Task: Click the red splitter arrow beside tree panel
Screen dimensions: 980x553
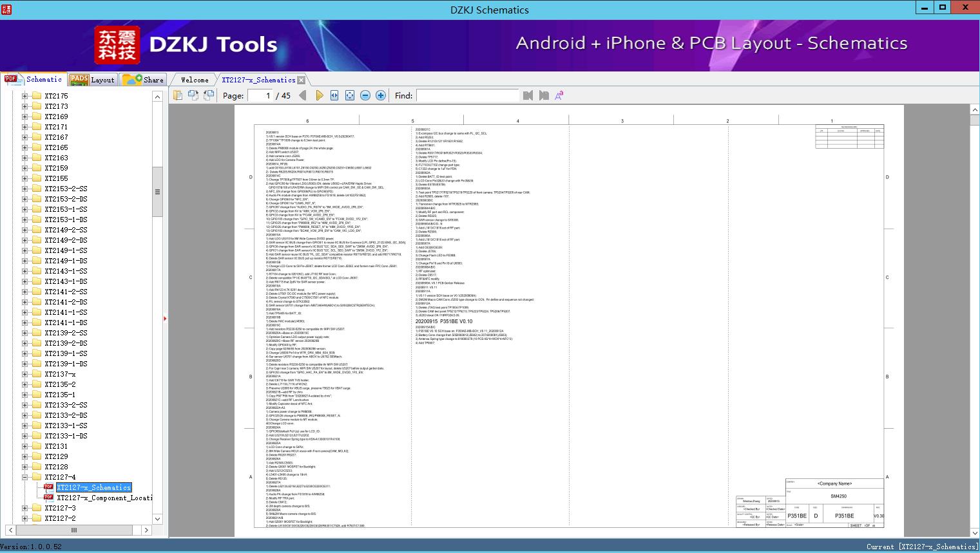Action: pyautogui.click(x=165, y=319)
